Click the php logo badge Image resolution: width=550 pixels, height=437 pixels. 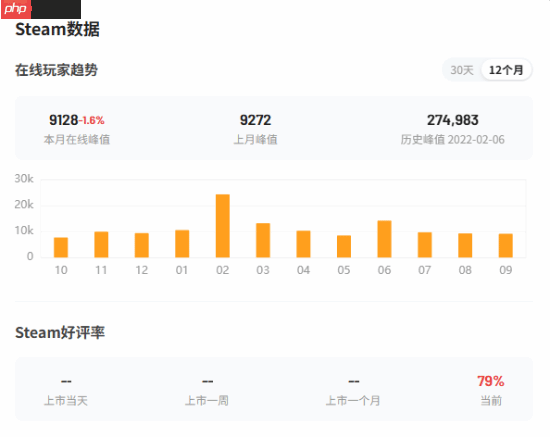16,9
